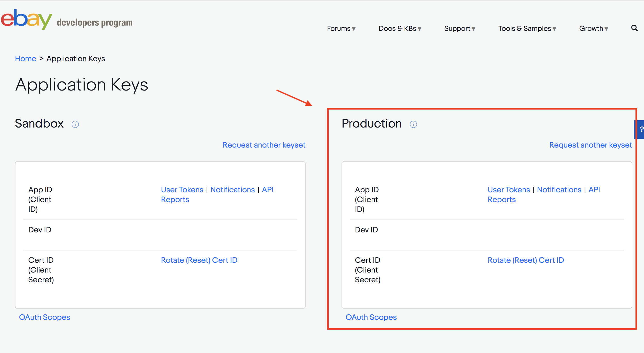Select Production 'Cert ID (Client Secret)' label
The image size is (644, 353).
pyautogui.click(x=368, y=270)
